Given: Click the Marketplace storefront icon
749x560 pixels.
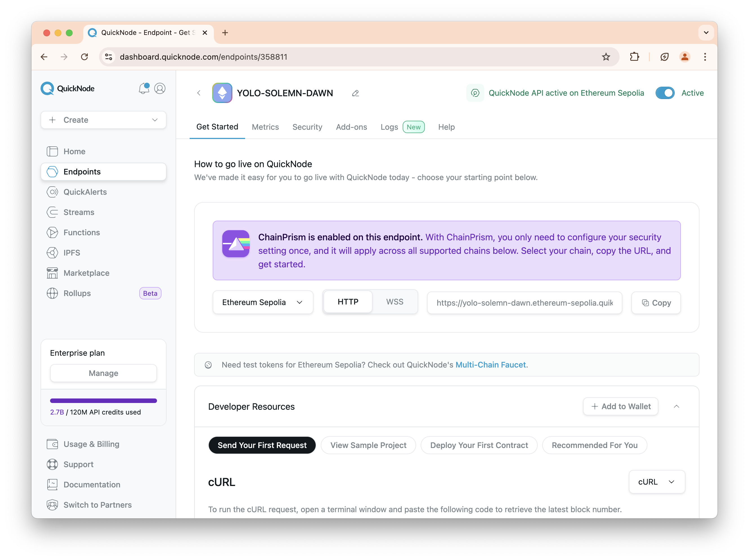Looking at the screenshot, I should pos(52,273).
